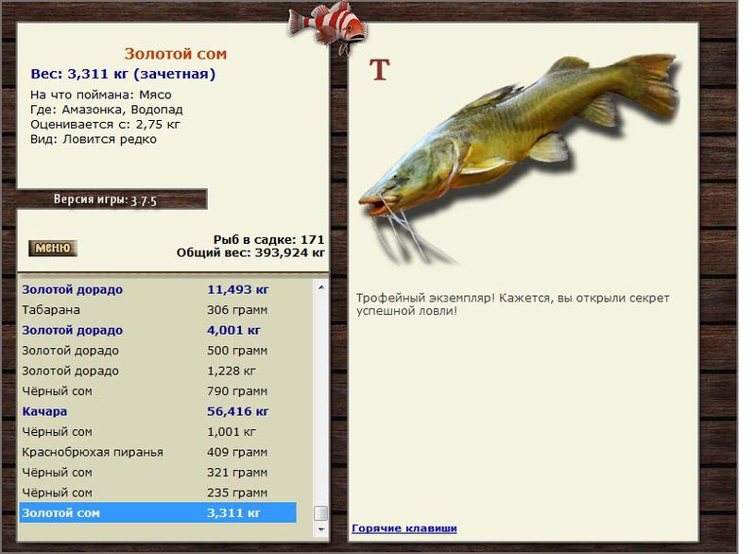Click the "На что поймана: Мясо" line

pos(101,95)
